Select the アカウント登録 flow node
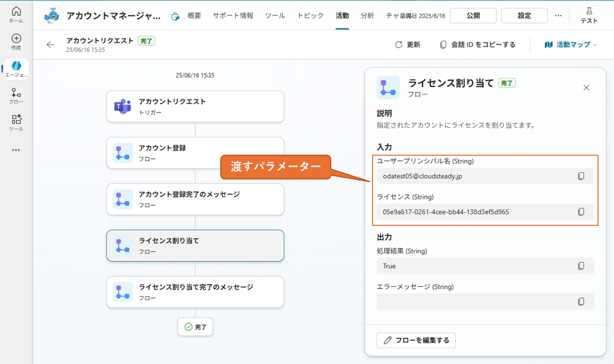The width and height of the screenshot is (614, 364). tap(195, 153)
